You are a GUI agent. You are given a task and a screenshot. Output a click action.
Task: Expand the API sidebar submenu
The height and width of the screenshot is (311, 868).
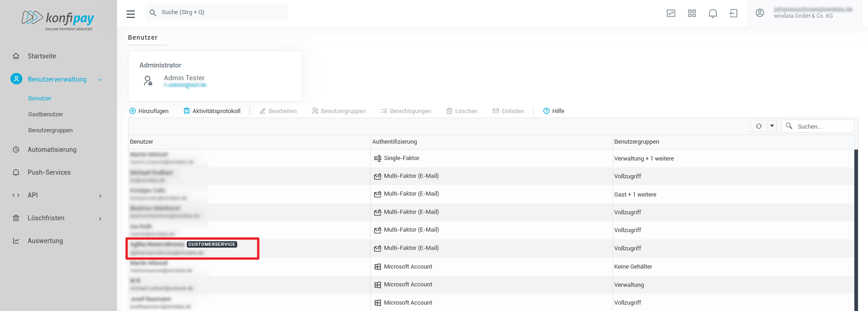click(x=100, y=196)
